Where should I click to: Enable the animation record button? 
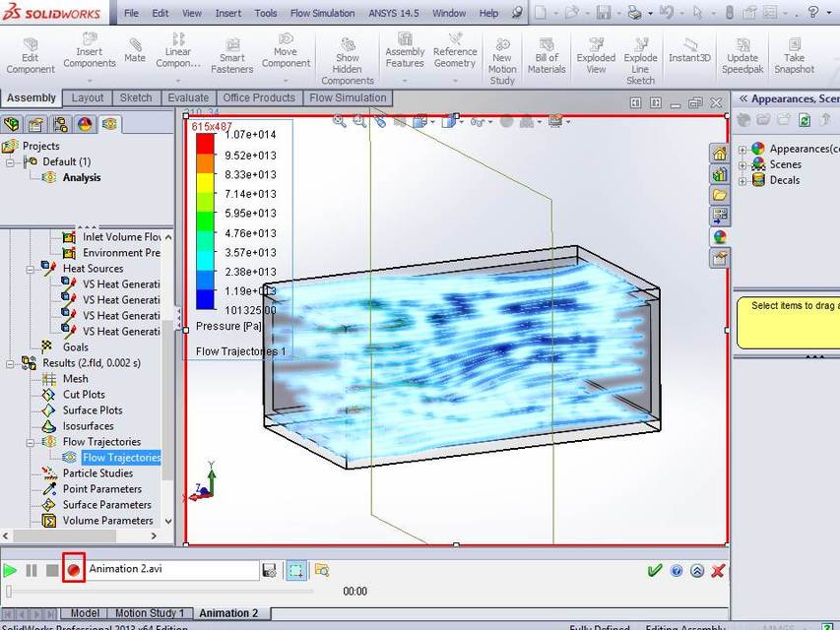[x=72, y=570]
